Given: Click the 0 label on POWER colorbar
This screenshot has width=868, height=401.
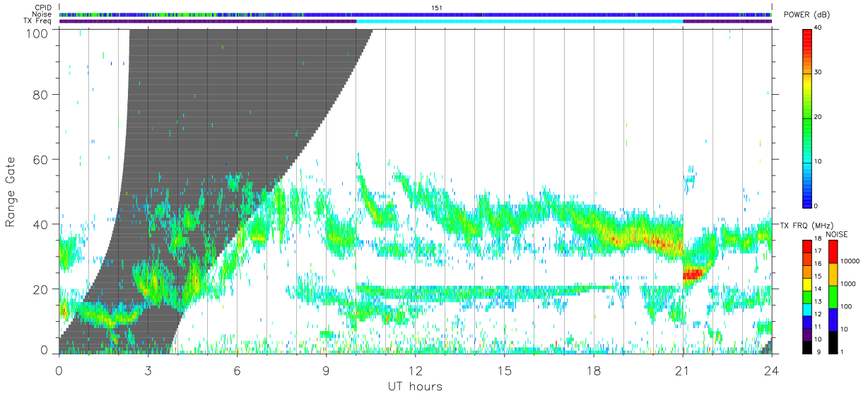Looking at the screenshot, I should click(816, 206).
